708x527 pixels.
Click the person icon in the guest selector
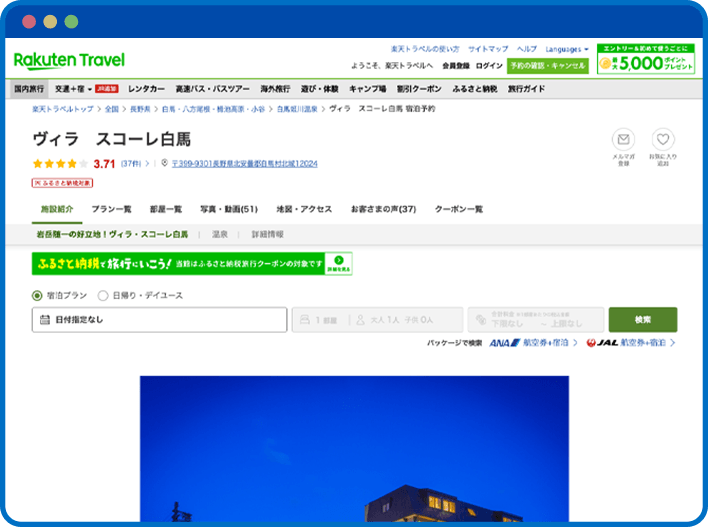(x=360, y=320)
